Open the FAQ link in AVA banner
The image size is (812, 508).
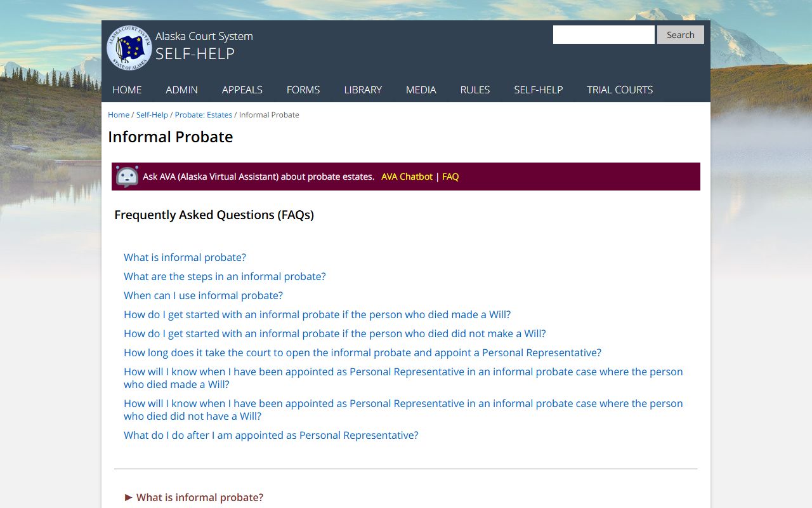450,177
